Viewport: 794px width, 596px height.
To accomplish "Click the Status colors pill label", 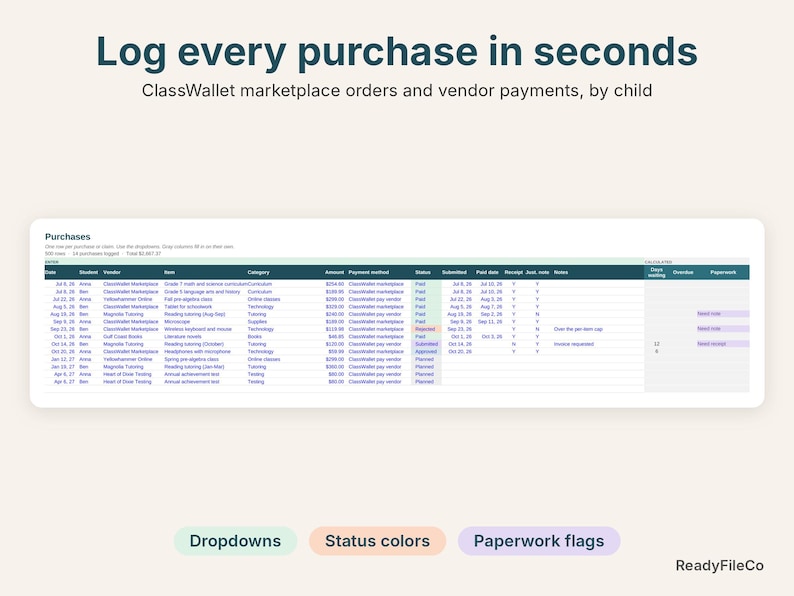I will point(377,541).
